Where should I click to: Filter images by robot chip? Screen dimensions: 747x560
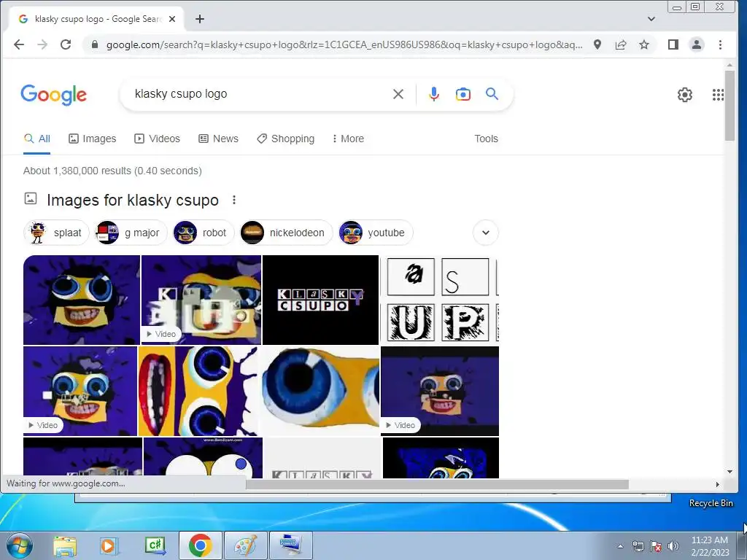(204, 233)
